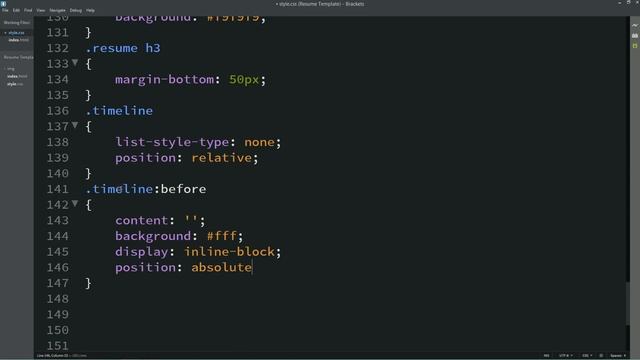
Task: Click 'list-style-type' property text
Action: pos(172,142)
